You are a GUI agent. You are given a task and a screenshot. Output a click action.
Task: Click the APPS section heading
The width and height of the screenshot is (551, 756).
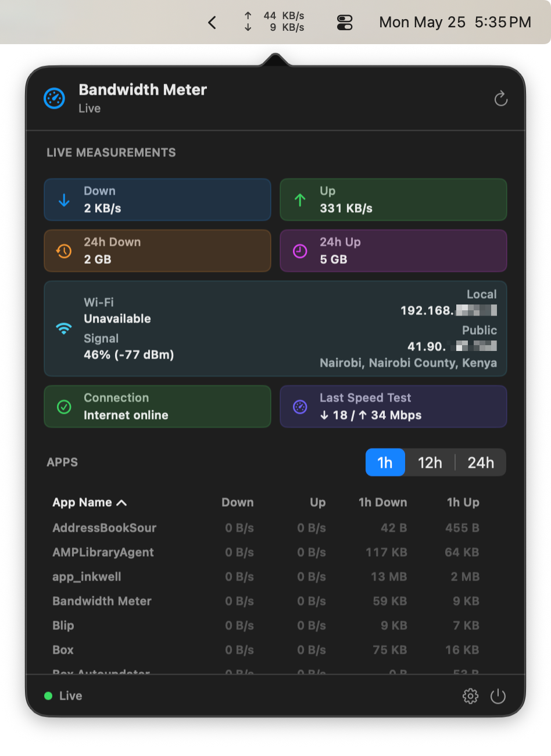[62, 463]
